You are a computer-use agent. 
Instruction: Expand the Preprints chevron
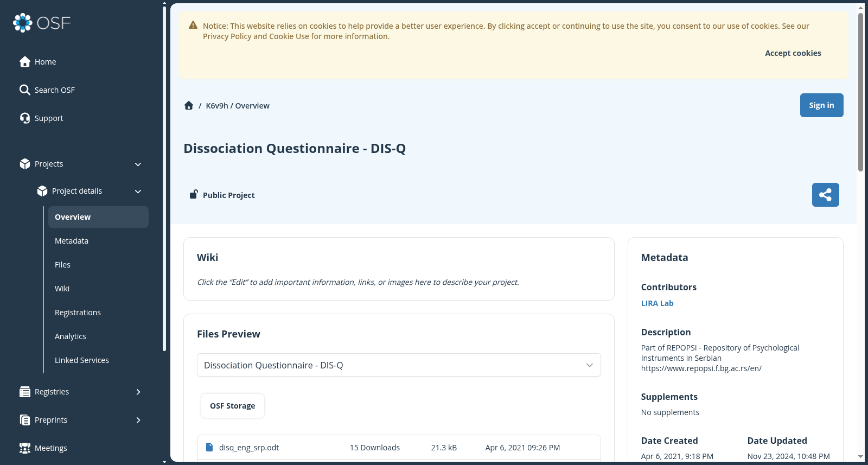(138, 420)
